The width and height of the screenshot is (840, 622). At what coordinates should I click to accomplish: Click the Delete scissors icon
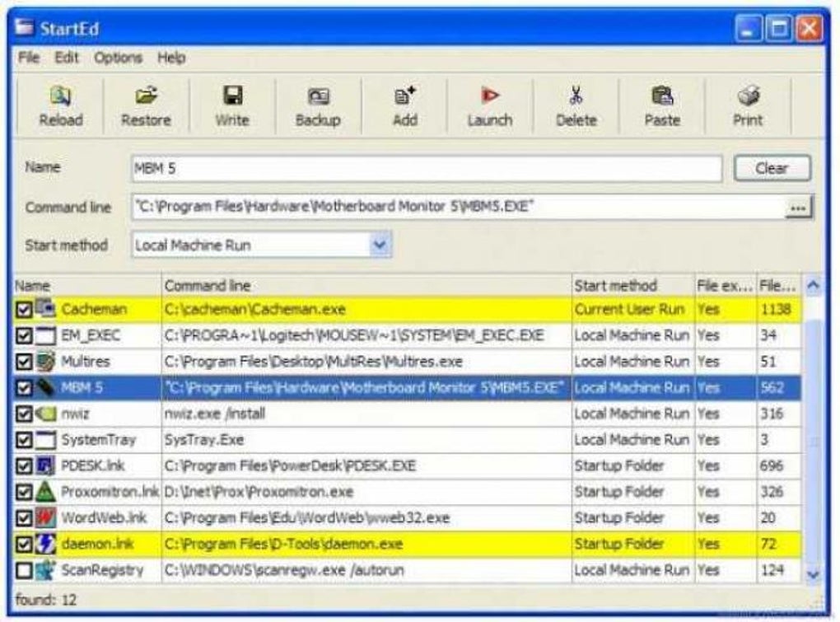pyautogui.click(x=576, y=96)
